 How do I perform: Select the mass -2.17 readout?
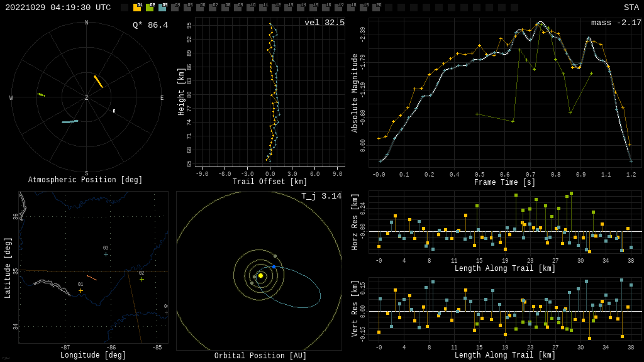[616, 23]
